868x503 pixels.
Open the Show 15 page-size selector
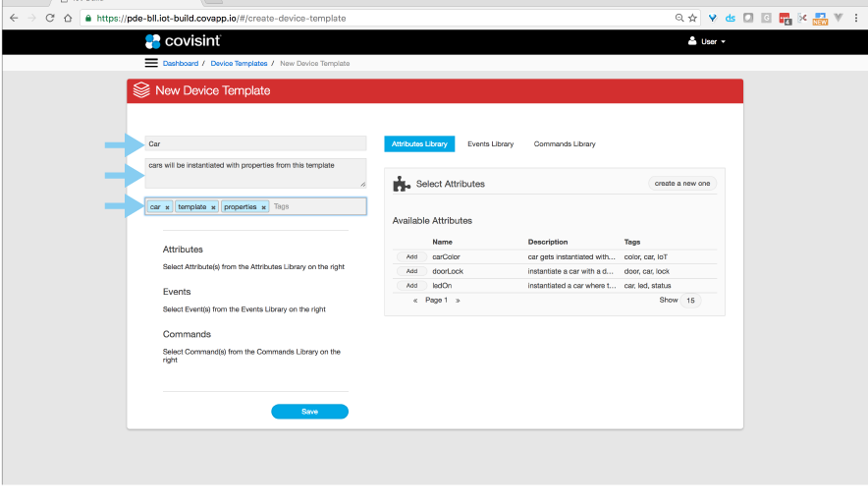pyautogui.click(x=690, y=300)
